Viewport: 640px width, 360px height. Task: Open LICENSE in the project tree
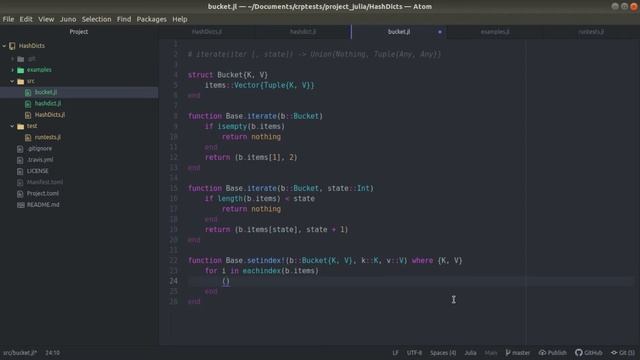38,171
